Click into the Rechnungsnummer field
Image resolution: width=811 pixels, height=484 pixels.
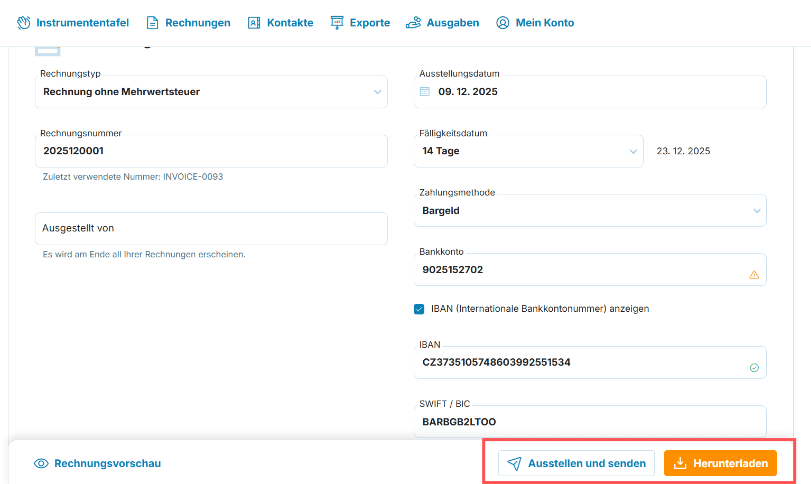tap(211, 151)
